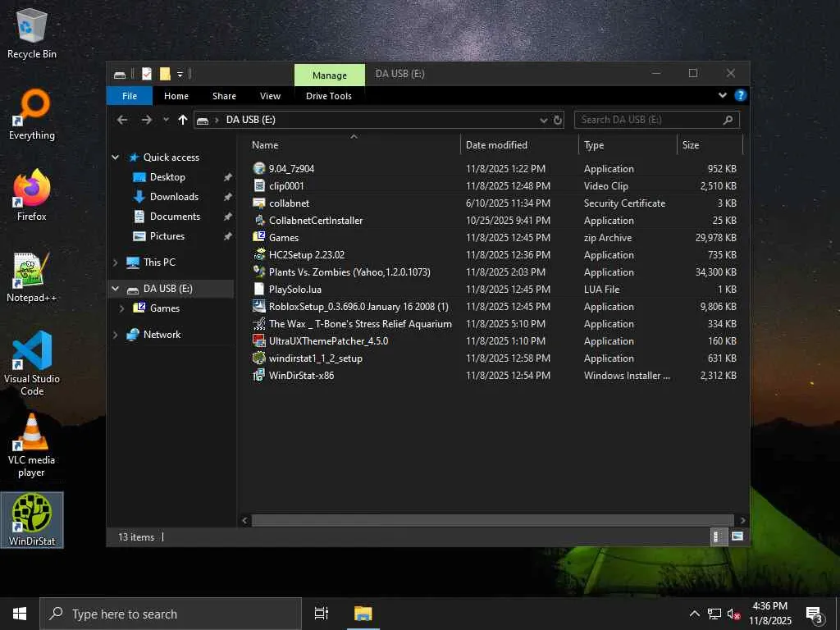
Task: Click the Search DA USB (E:) field
Action: point(657,120)
